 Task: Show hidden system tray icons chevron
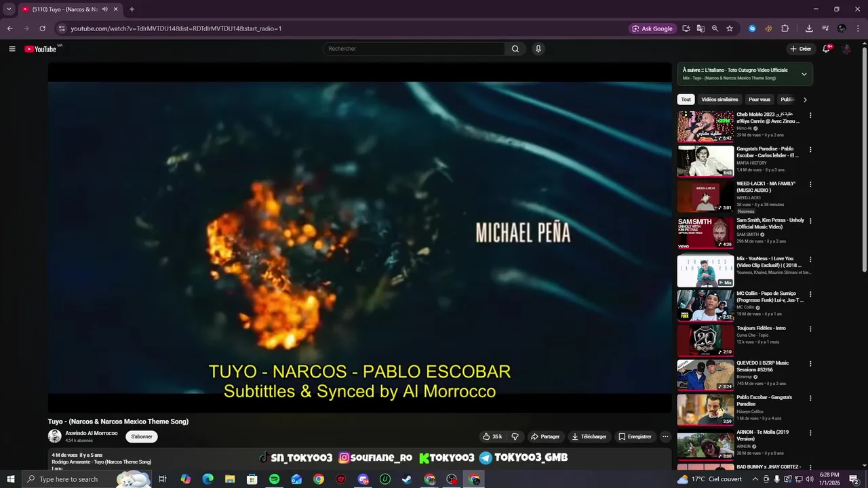[x=755, y=479]
